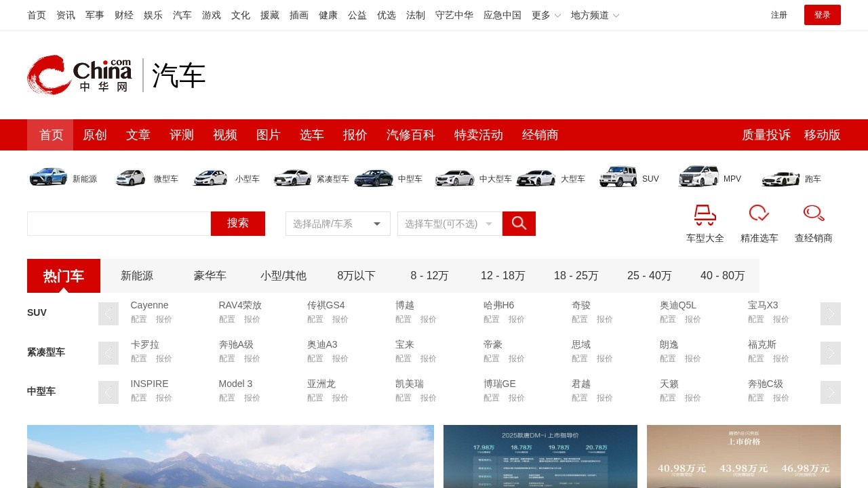
Task: Select the MPV vehicle icon
Action: [x=699, y=176]
